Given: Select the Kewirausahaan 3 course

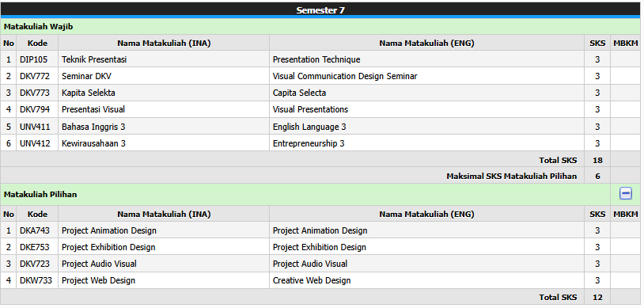Looking at the screenshot, I should tap(93, 143).
